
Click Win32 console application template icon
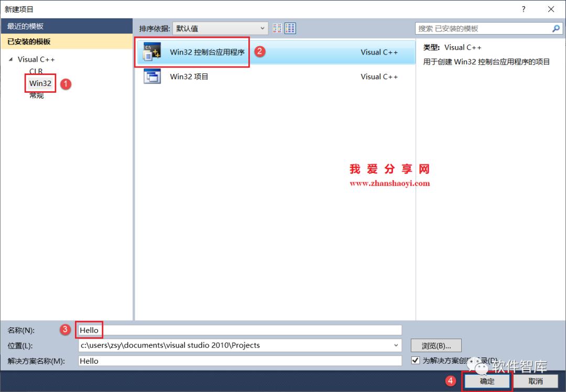click(x=152, y=51)
